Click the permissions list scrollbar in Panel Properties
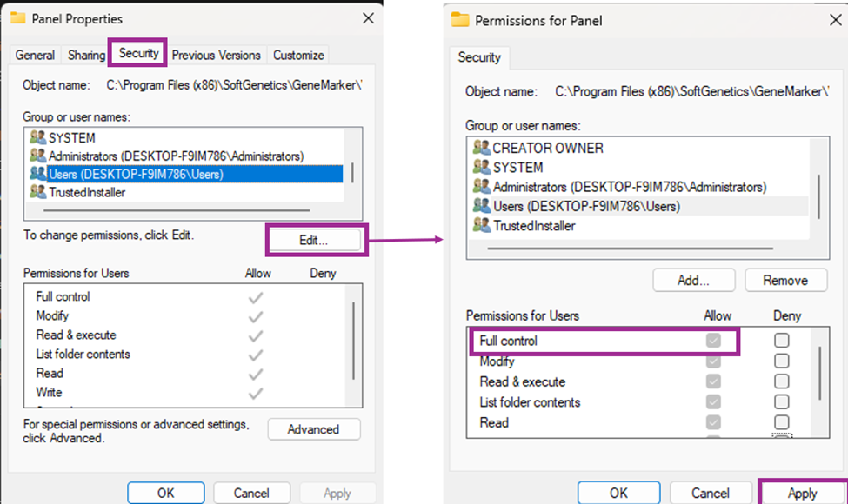Screen dimensions: 848x504 pyautogui.click(x=352, y=339)
